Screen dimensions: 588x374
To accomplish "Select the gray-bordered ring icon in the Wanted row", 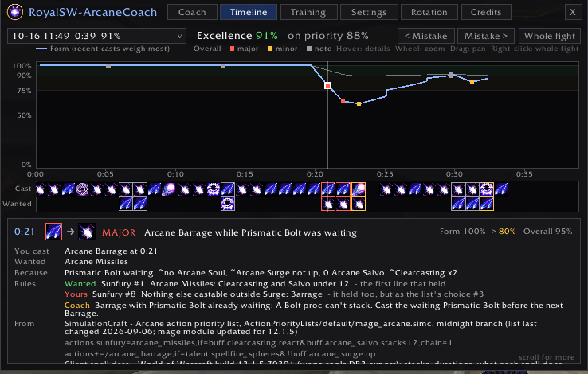I will 228,204.
